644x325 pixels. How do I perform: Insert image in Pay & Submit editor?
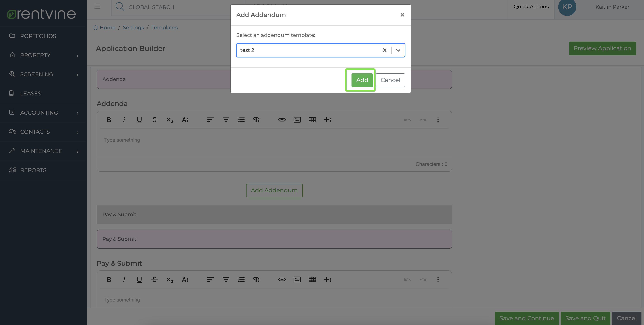tap(297, 280)
